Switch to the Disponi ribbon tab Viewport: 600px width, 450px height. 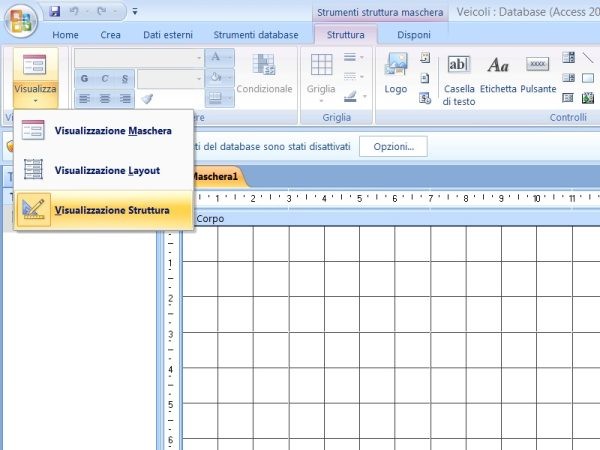pyautogui.click(x=414, y=35)
